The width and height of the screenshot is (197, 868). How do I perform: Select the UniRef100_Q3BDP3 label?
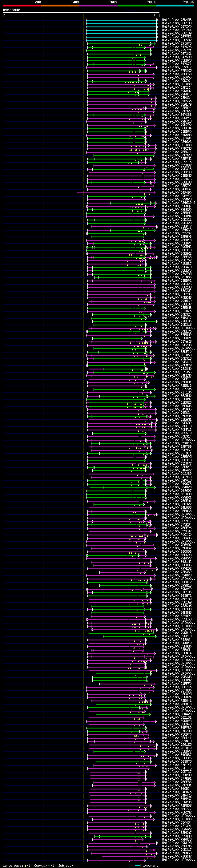(x=177, y=60)
